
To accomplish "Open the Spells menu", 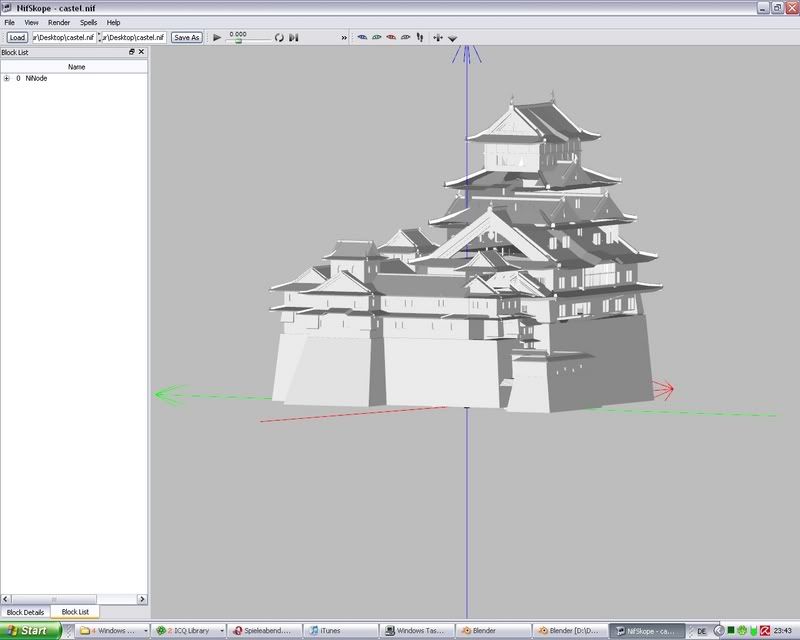I will click(x=89, y=22).
